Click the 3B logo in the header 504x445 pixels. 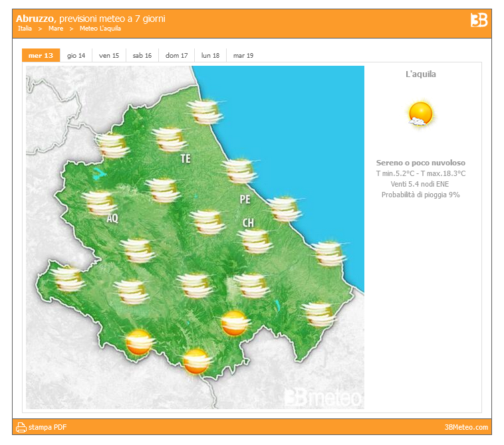coord(479,20)
